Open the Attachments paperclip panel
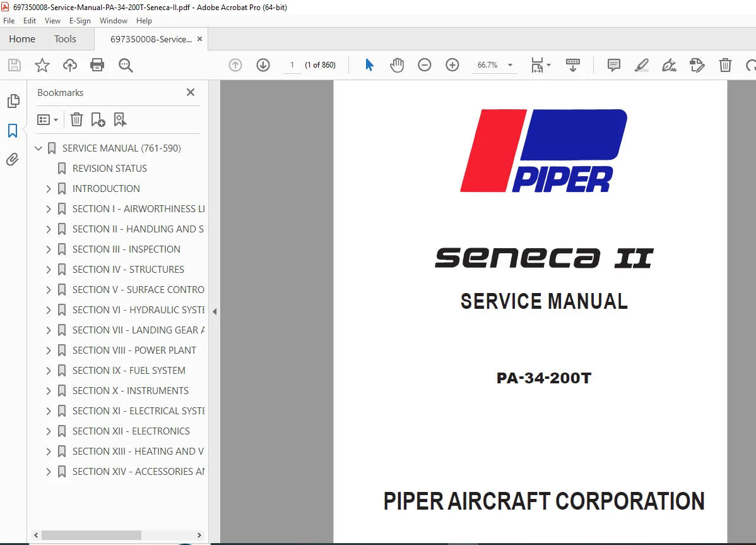756x545 pixels. point(13,159)
